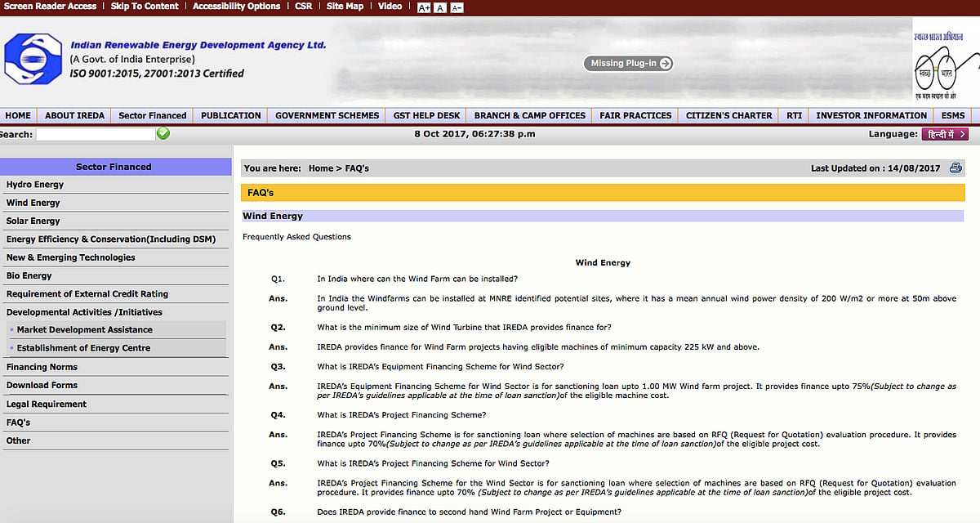Open the HOME menu
The image size is (980, 523).
pos(18,115)
